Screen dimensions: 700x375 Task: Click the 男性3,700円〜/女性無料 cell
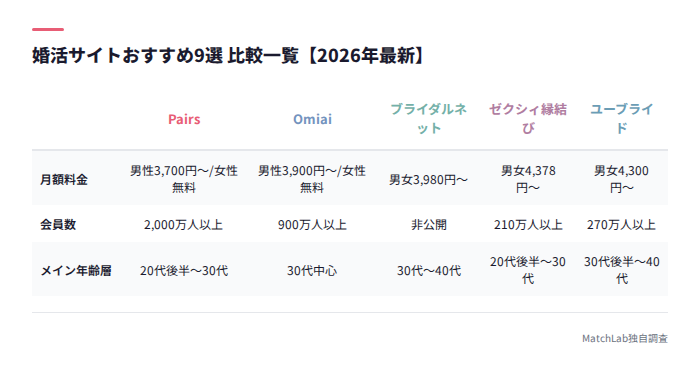click(184, 179)
